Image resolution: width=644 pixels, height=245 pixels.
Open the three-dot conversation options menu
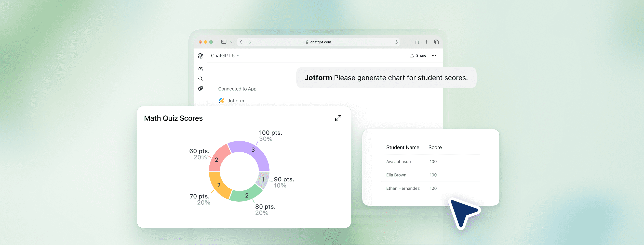tap(434, 55)
